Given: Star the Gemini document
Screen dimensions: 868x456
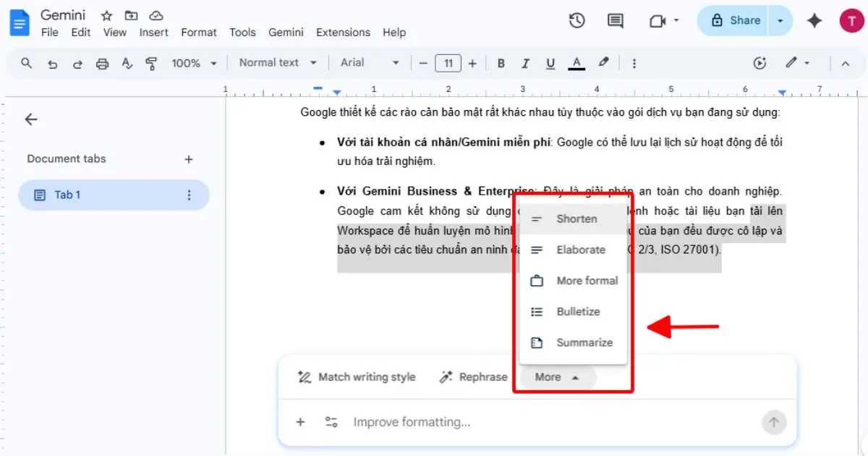Looking at the screenshot, I should click(x=106, y=16).
